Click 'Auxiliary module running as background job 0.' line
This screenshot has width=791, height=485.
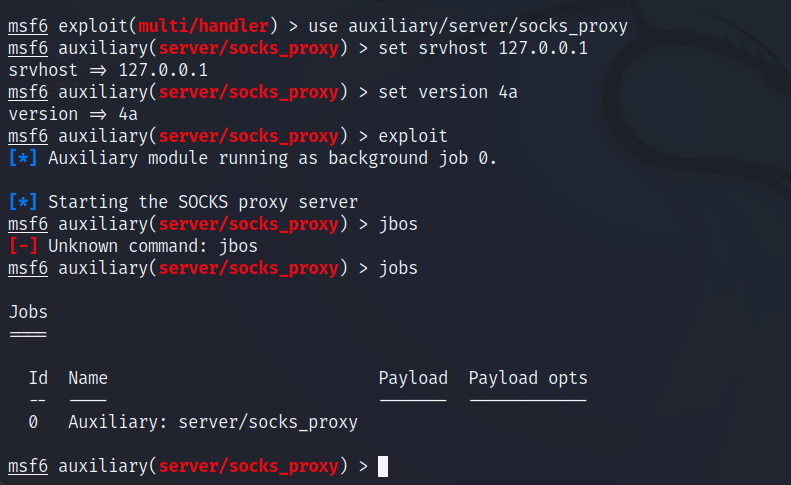tap(272, 158)
